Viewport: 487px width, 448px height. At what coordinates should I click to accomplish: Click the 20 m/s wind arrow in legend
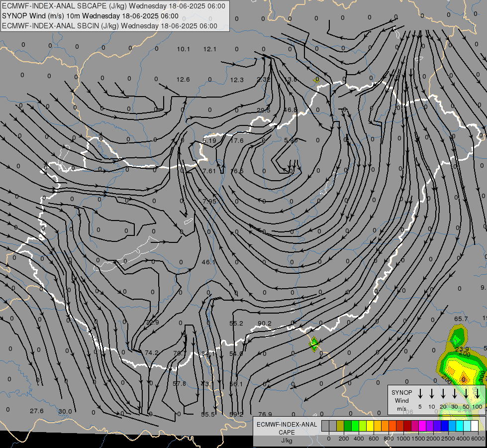coord(443,394)
